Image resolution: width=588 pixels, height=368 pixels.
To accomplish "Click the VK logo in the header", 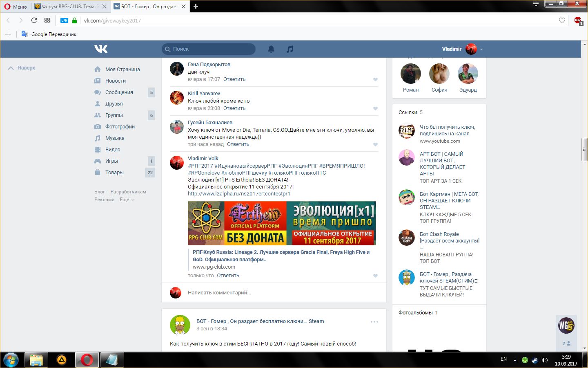I will coord(101,49).
